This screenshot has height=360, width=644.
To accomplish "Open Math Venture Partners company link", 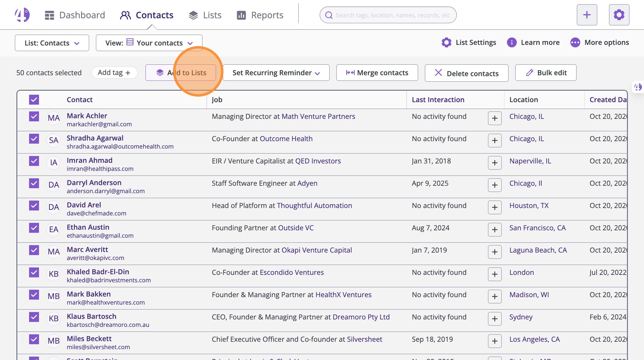I will 318,116.
